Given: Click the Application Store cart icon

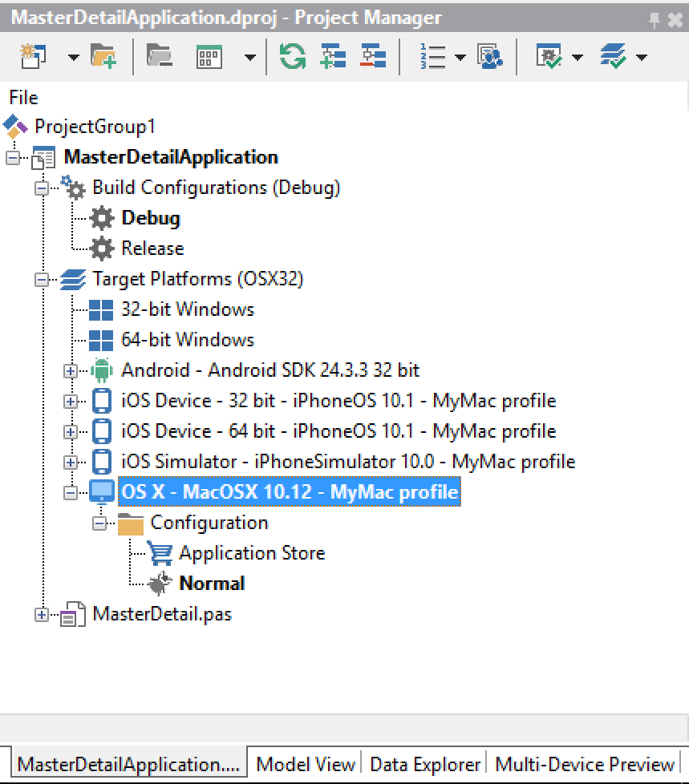Looking at the screenshot, I should (160, 553).
